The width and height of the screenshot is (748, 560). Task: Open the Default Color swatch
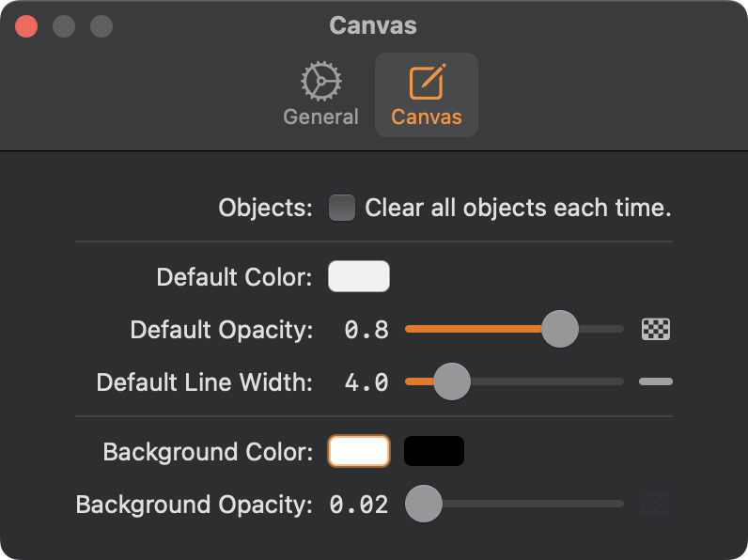pos(358,277)
